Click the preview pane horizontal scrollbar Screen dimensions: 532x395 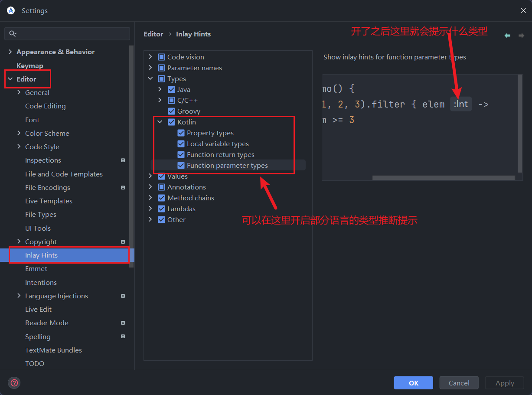(x=442, y=177)
